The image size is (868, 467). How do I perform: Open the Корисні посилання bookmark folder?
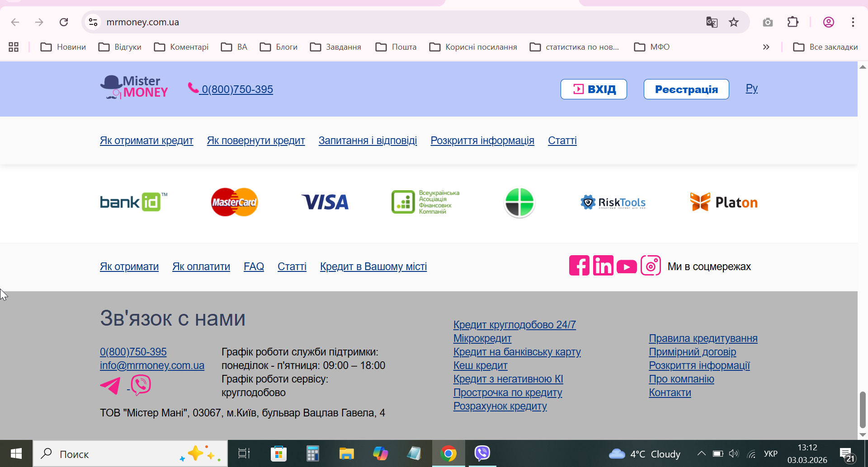pyautogui.click(x=473, y=47)
